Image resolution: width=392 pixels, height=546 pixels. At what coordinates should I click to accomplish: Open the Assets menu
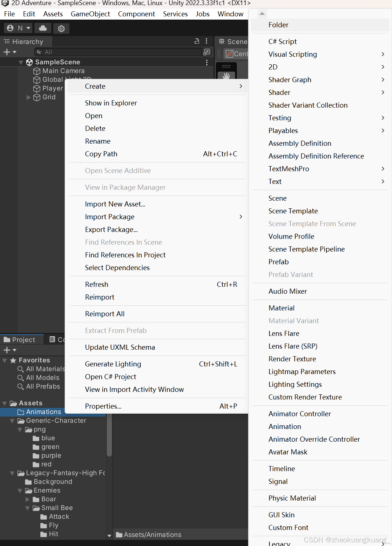pos(53,14)
